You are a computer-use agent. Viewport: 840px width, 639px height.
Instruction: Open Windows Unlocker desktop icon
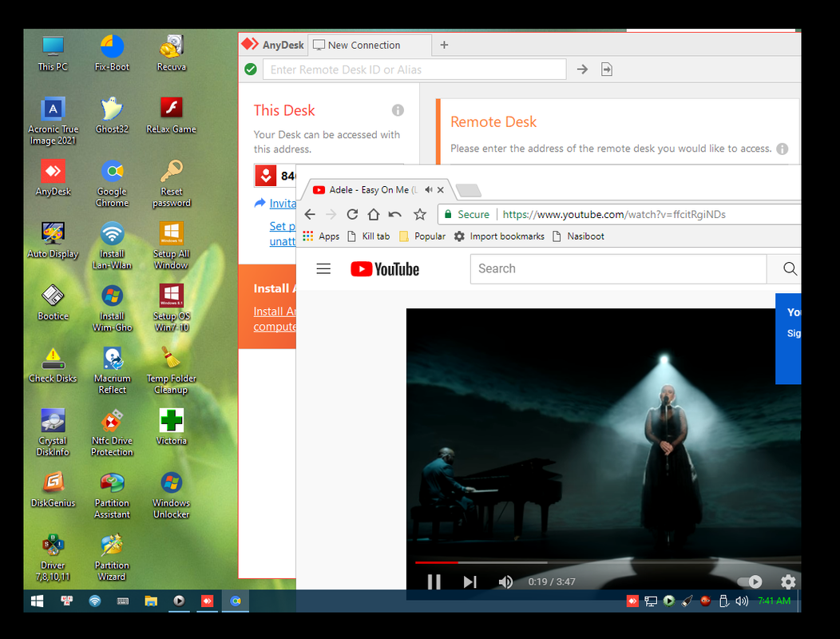(x=172, y=494)
